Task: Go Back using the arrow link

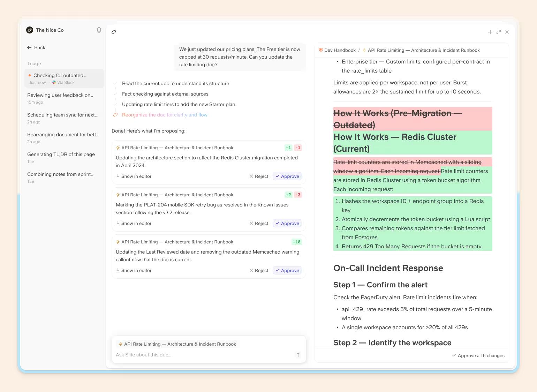Action: (x=36, y=47)
